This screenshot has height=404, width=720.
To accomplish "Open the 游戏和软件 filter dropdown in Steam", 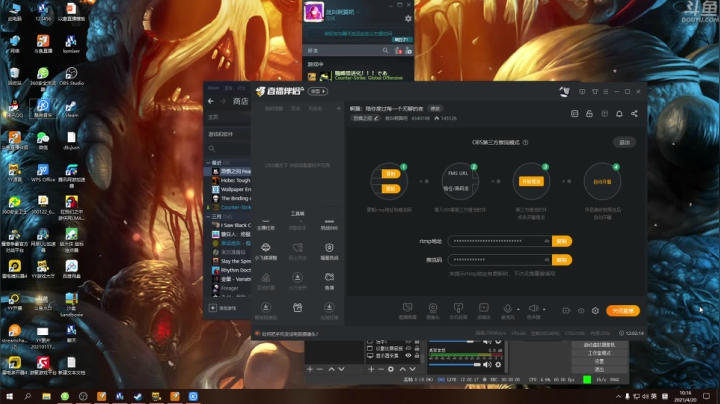I will (x=228, y=135).
